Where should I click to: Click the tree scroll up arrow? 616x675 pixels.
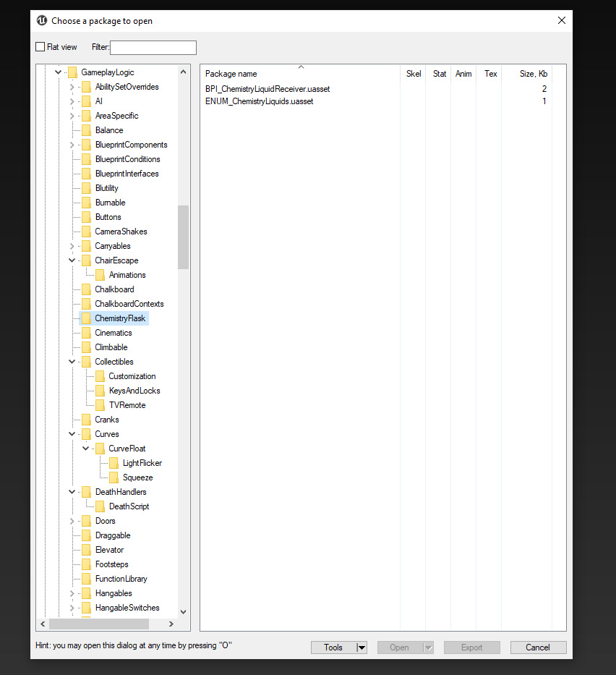pos(183,72)
